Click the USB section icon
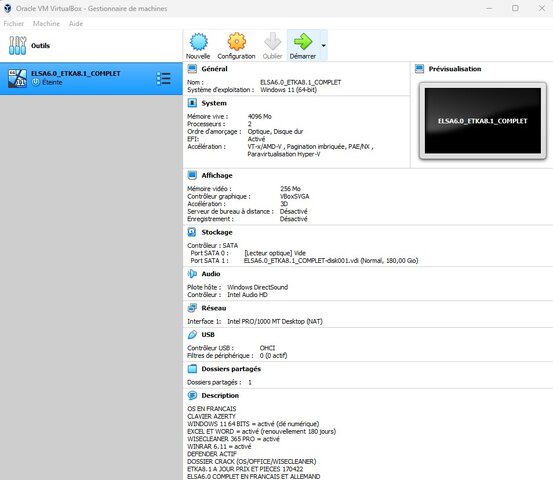The image size is (553, 480). click(x=192, y=334)
